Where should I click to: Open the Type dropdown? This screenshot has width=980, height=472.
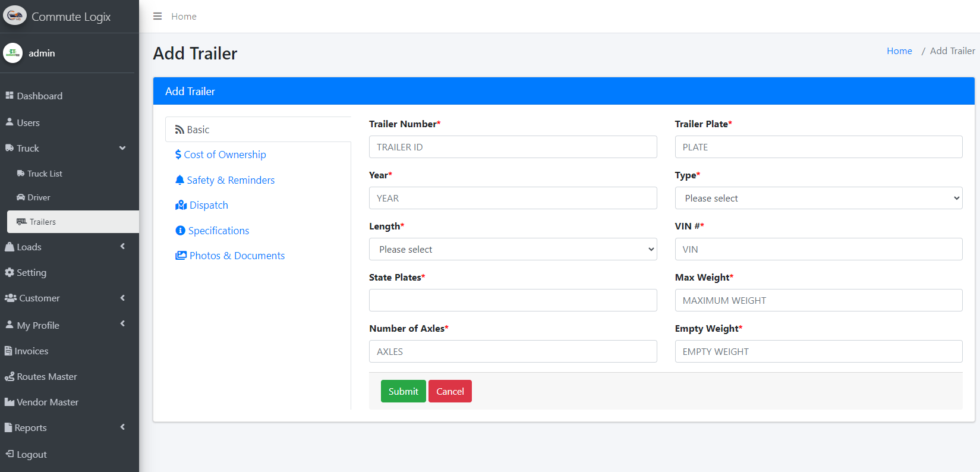point(818,199)
